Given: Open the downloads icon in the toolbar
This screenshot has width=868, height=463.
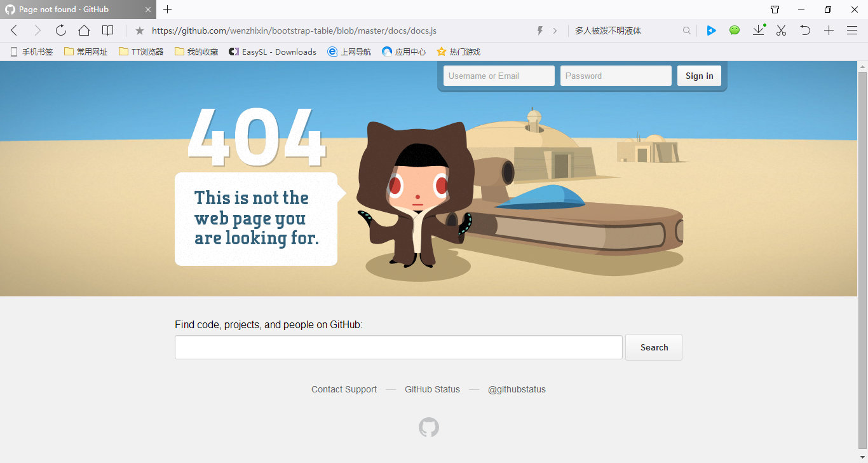Looking at the screenshot, I should (759, 30).
